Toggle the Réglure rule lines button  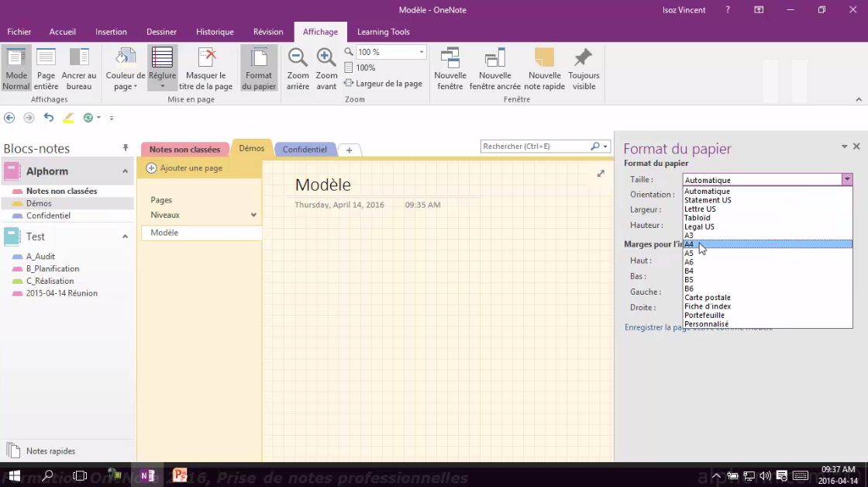(162, 69)
